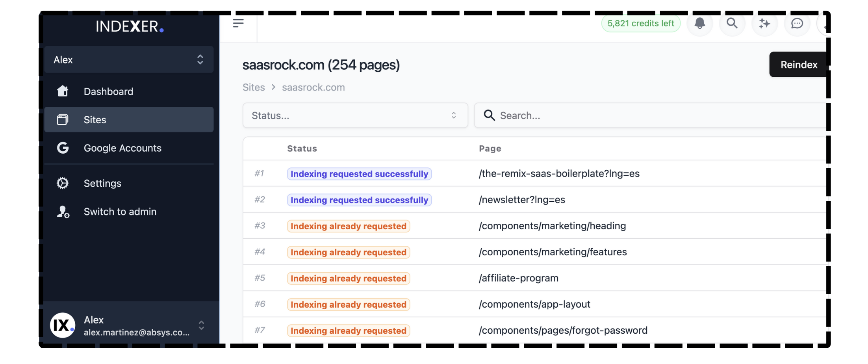Go to Sites in sidebar

click(x=129, y=119)
